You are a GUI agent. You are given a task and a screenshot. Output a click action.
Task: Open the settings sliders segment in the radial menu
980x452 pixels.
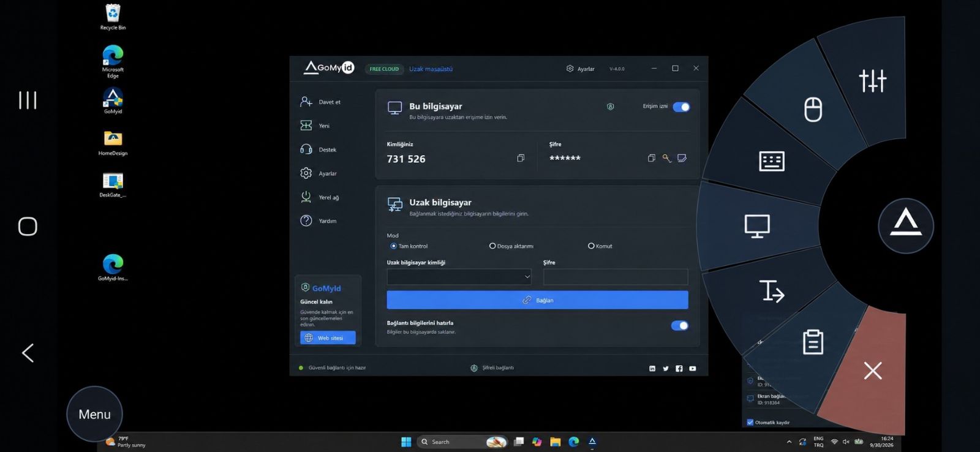(872, 80)
